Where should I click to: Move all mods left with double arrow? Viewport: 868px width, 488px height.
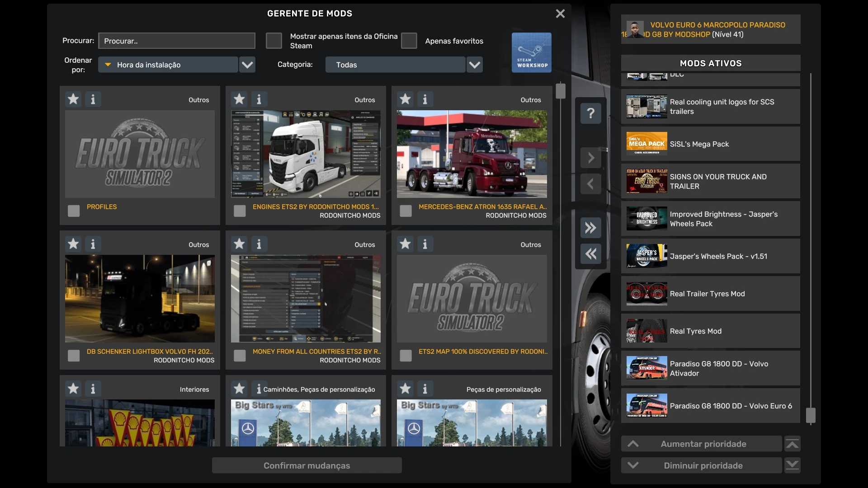pyautogui.click(x=590, y=254)
